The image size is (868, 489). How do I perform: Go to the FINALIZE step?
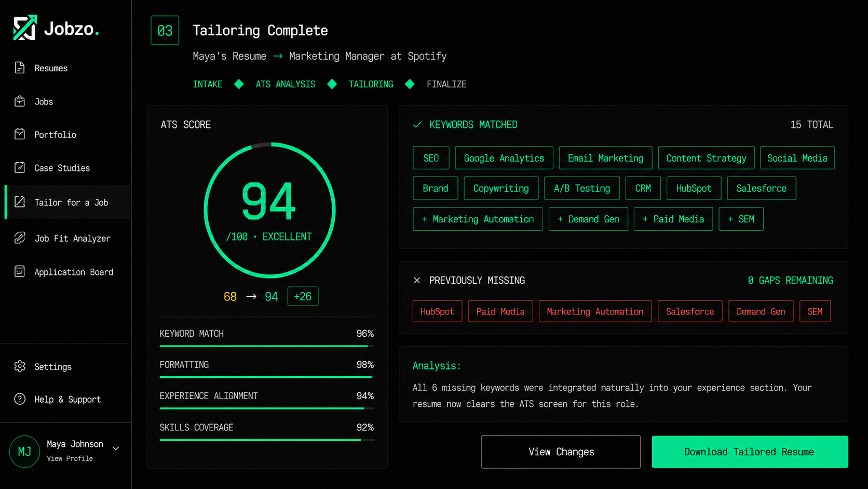point(446,84)
